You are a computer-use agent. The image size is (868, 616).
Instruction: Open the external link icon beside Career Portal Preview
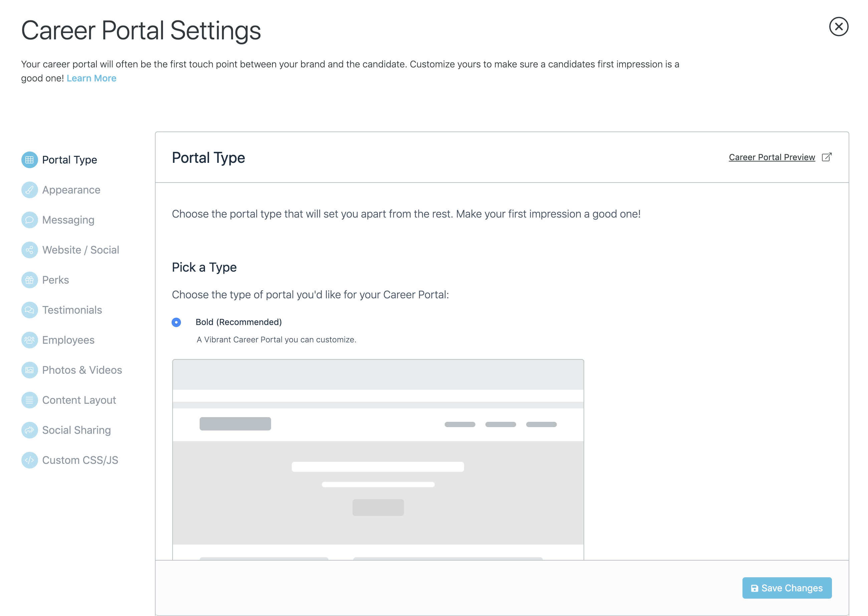point(826,157)
